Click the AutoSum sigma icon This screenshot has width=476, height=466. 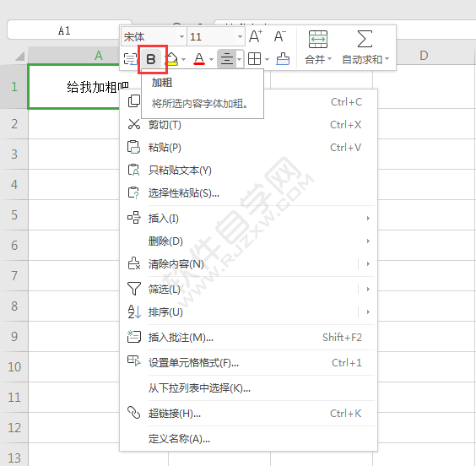coord(365,39)
